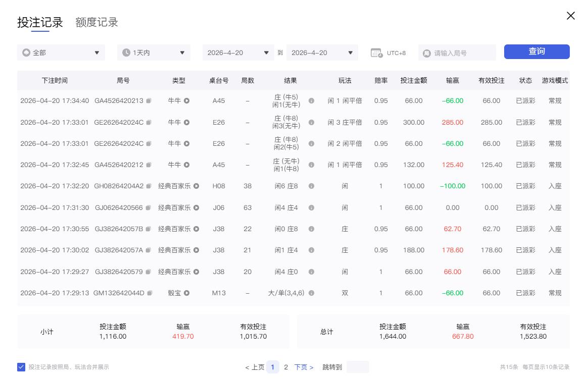Viewport: 588px width, 379px height.
Task: Click subtotal 有效投注 value 1,015.70
Action: tap(253, 337)
